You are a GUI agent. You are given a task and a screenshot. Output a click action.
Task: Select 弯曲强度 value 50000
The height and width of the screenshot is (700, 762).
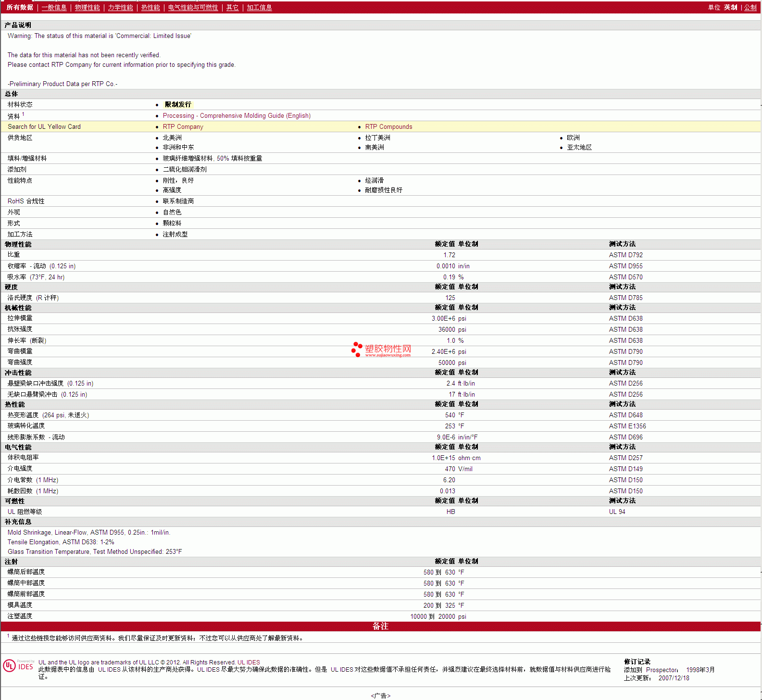point(447,362)
